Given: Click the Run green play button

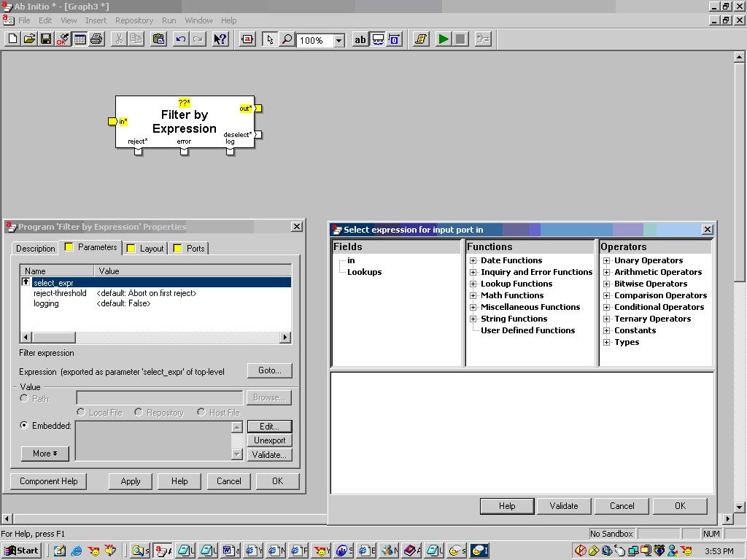Looking at the screenshot, I should pos(444,39).
